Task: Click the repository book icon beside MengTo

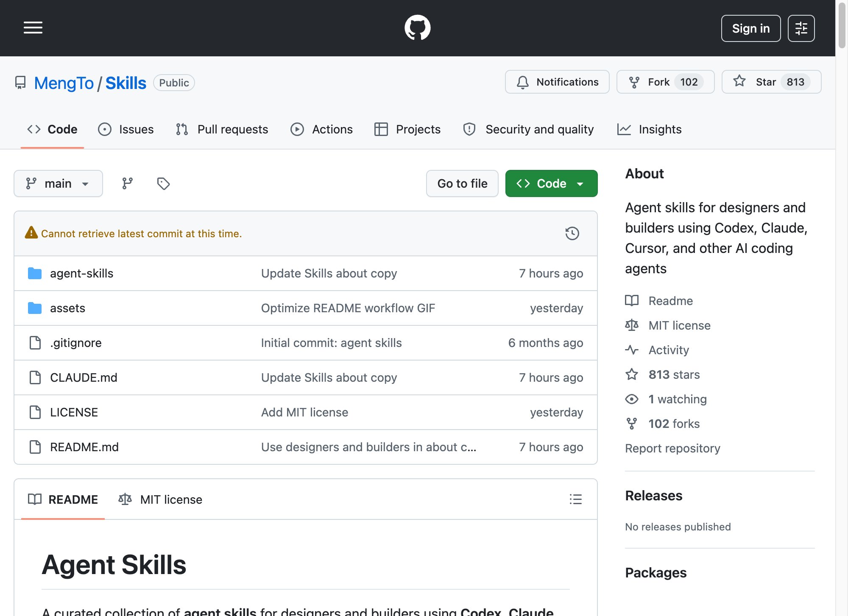Action: (20, 83)
